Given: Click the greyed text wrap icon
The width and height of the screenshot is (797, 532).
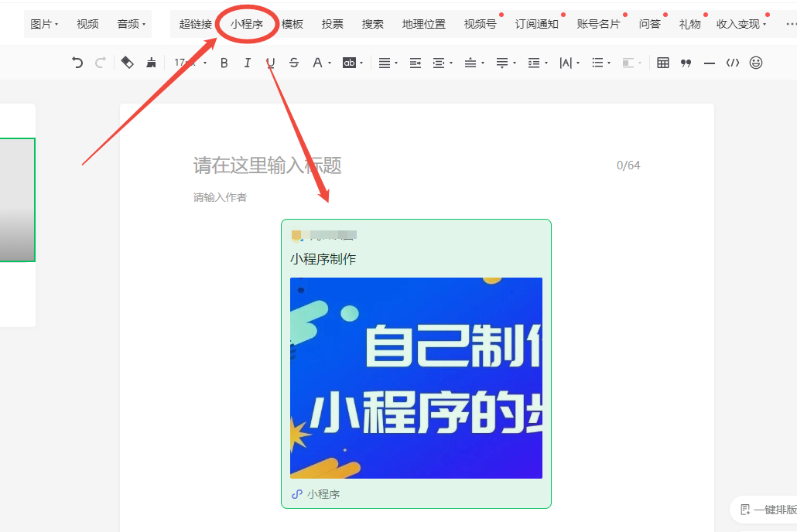Looking at the screenshot, I should [x=628, y=63].
